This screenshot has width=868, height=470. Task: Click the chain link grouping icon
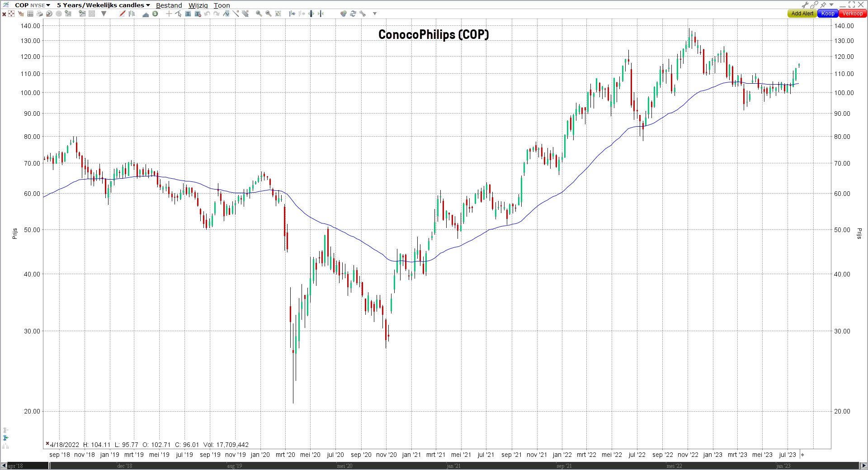[814, 5]
